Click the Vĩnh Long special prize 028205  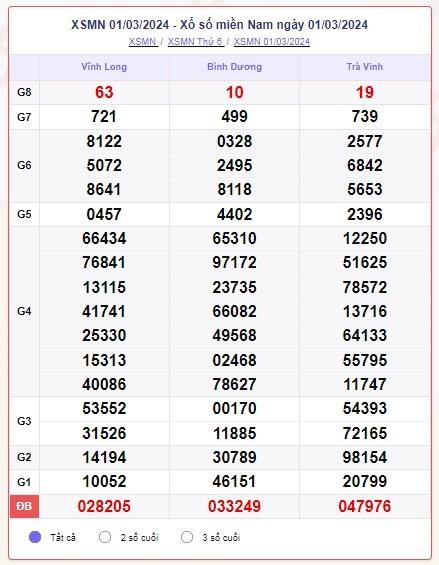tap(104, 506)
